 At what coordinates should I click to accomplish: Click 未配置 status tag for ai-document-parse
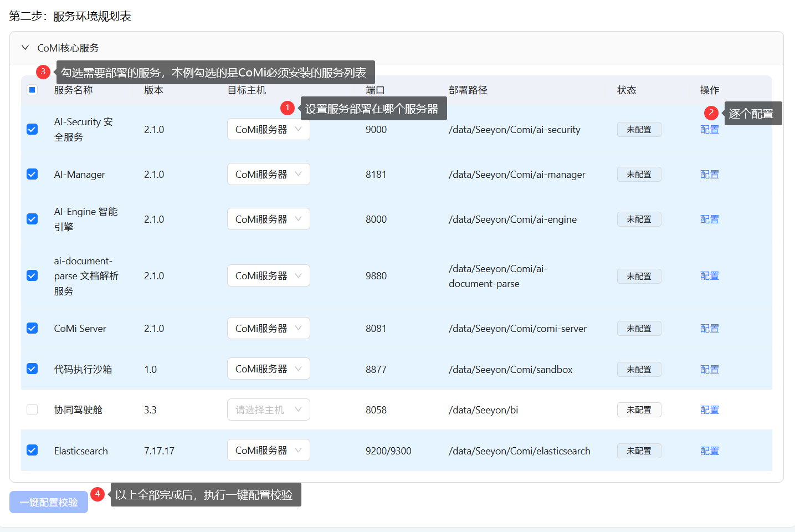(639, 276)
